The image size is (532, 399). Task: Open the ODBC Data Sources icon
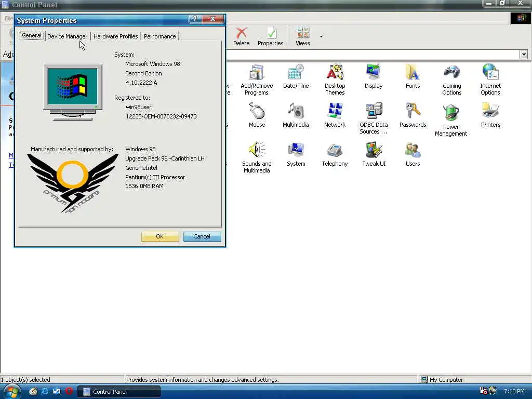click(374, 118)
